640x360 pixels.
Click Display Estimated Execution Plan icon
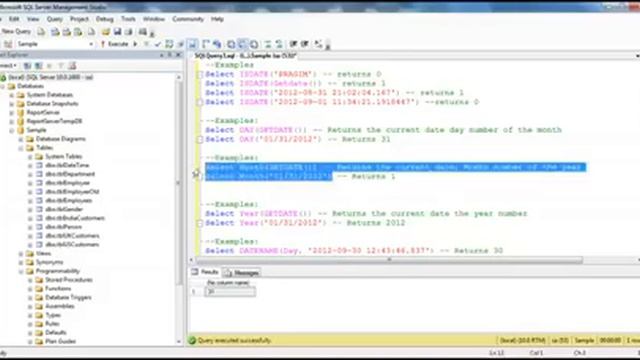click(169, 44)
